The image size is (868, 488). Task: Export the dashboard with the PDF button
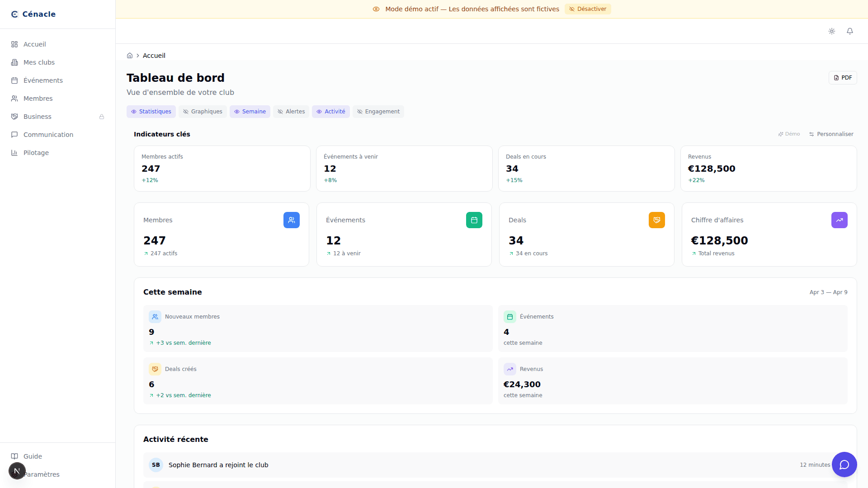click(842, 77)
